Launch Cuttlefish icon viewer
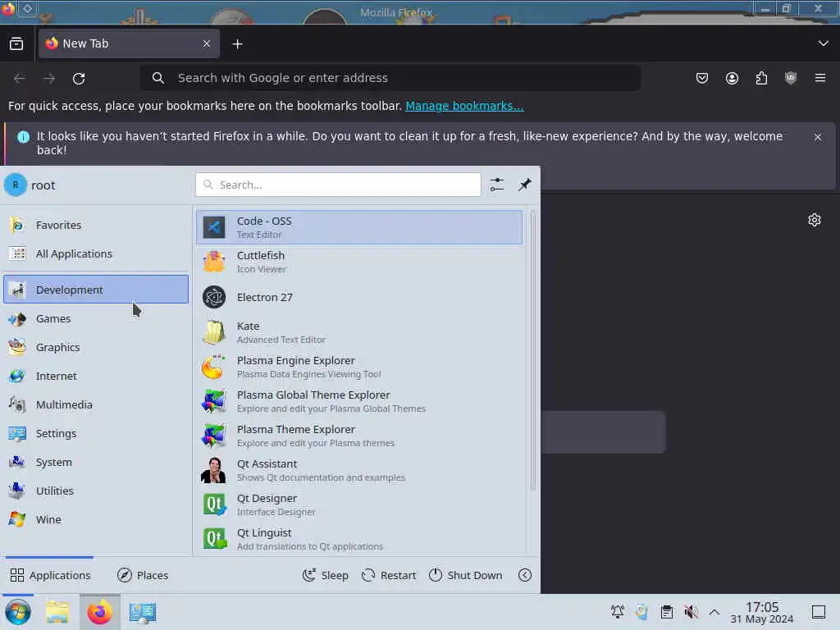840x630 pixels. [x=359, y=262]
